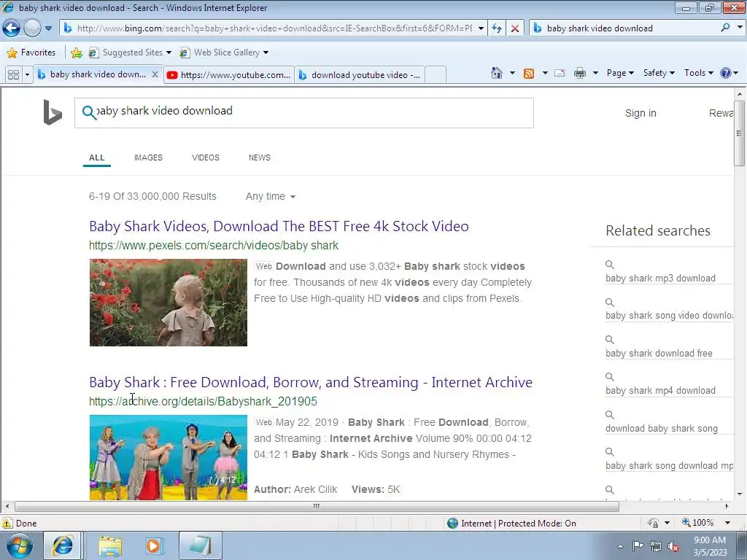Click the notepad taskbar icon
This screenshot has width=747, height=560.
[200, 545]
